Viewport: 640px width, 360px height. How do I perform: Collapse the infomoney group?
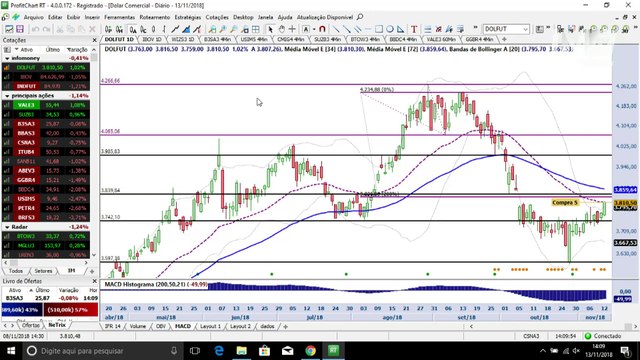[x=7, y=58]
